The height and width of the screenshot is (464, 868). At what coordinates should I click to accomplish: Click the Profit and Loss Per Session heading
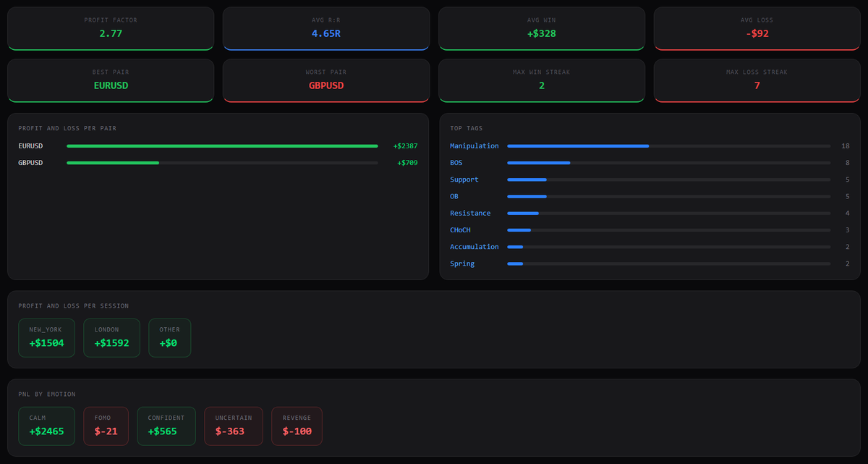[x=74, y=306]
